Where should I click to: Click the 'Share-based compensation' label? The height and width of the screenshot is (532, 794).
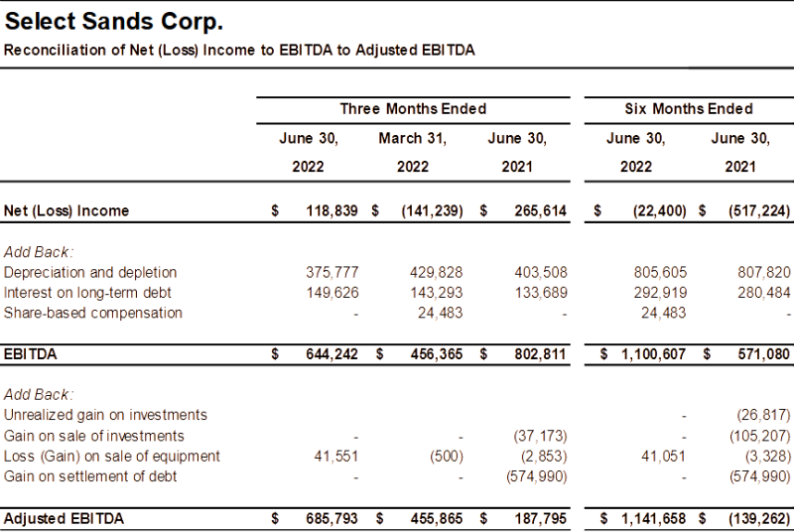pos(93,313)
